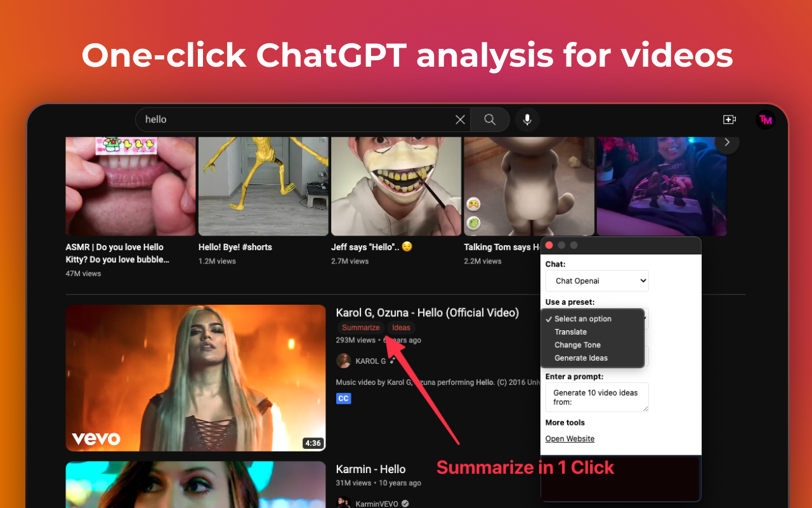Open the create video icon

tap(730, 119)
